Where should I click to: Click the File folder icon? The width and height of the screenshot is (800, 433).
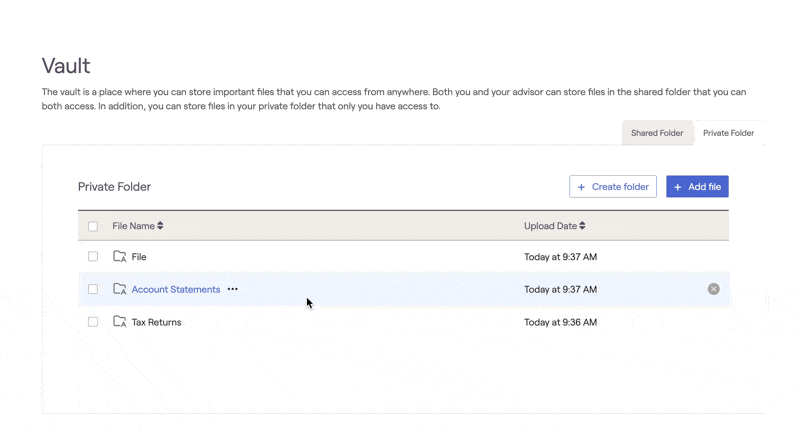coord(120,257)
